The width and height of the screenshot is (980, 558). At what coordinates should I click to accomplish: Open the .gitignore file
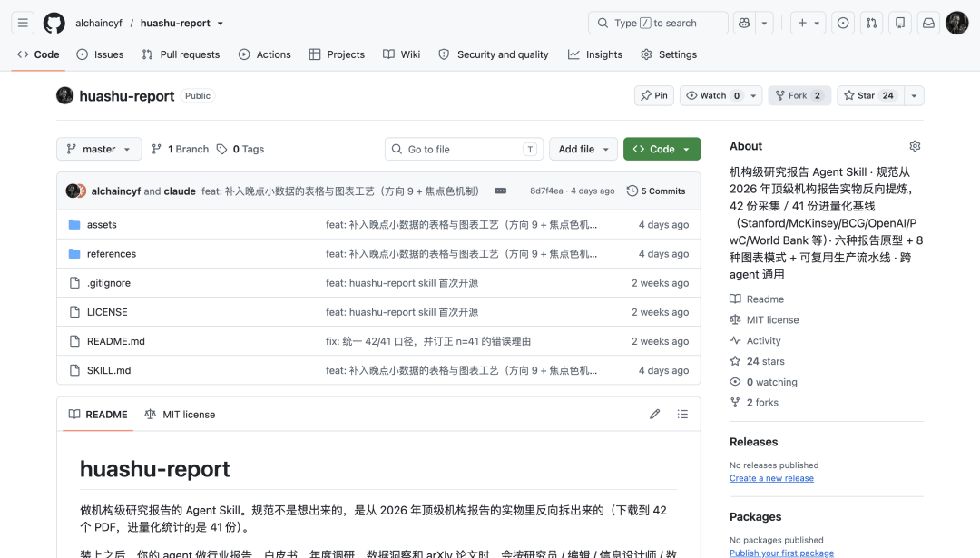(x=109, y=282)
